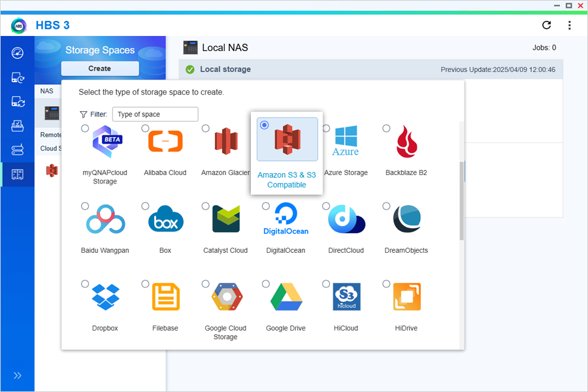Click the Amazon S3 storage space icon in list
This screenshot has width=588, height=392.
(x=52, y=171)
